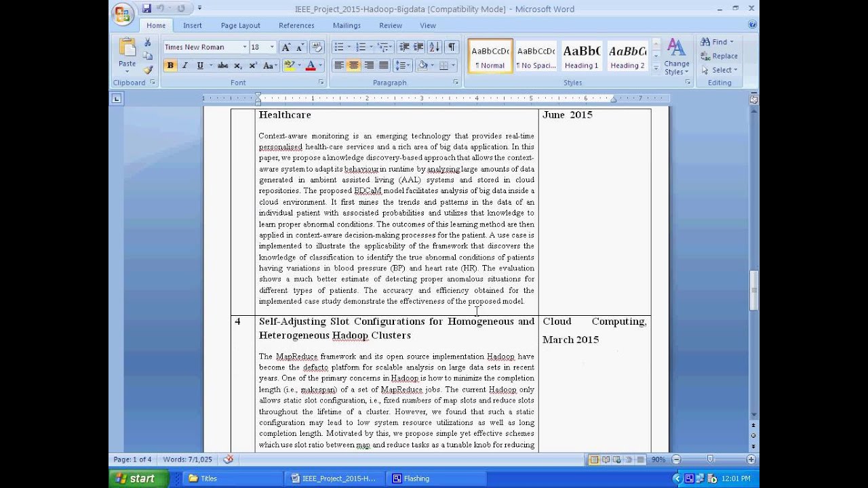The width and height of the screenshot is (868, 488).
Task: Apply subscript formatting
Action: point(238,66)
